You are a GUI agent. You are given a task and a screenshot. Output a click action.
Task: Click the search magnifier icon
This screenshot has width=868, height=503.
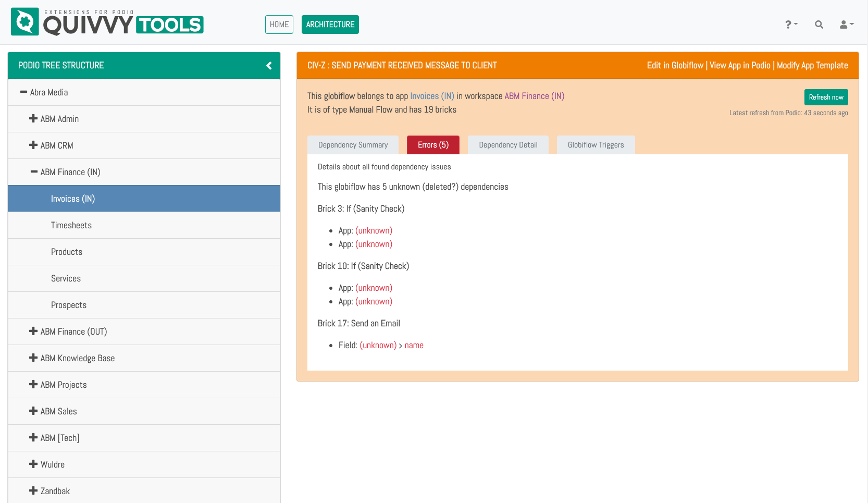point(819,24)
